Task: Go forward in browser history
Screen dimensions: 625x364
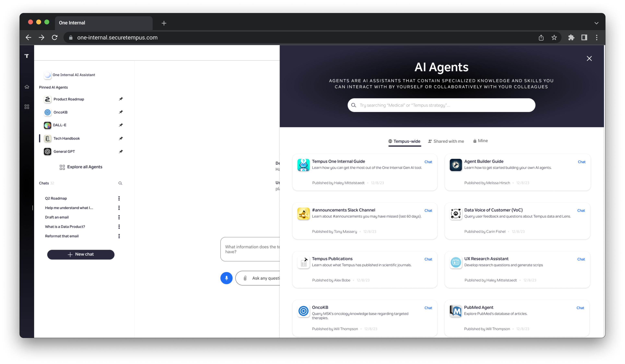Action: click(x=42, y=37)
